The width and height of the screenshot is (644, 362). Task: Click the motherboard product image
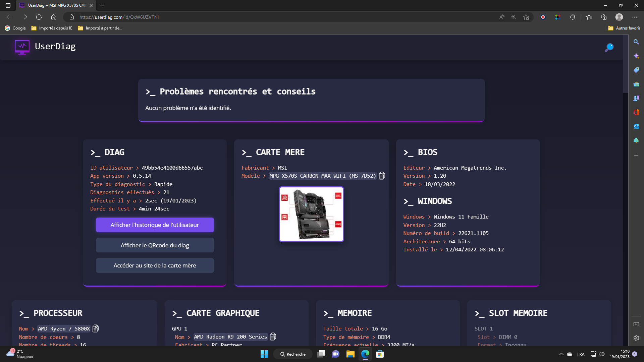(311, 214)
